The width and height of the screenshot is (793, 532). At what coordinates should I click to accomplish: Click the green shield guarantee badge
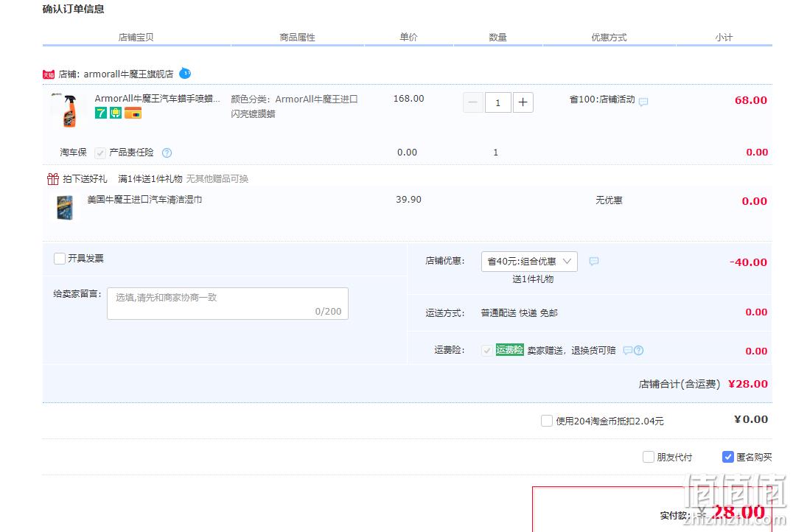[x=116, y=113]
